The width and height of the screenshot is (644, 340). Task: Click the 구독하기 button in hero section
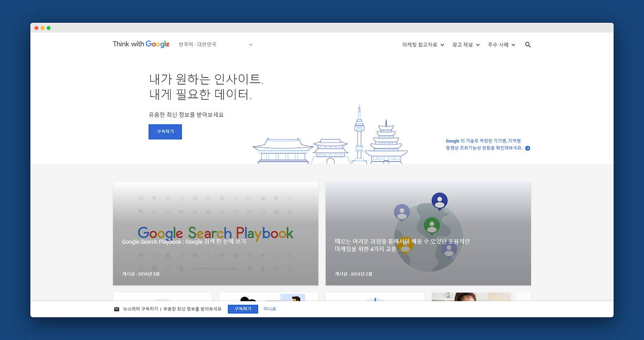(165, 131)
